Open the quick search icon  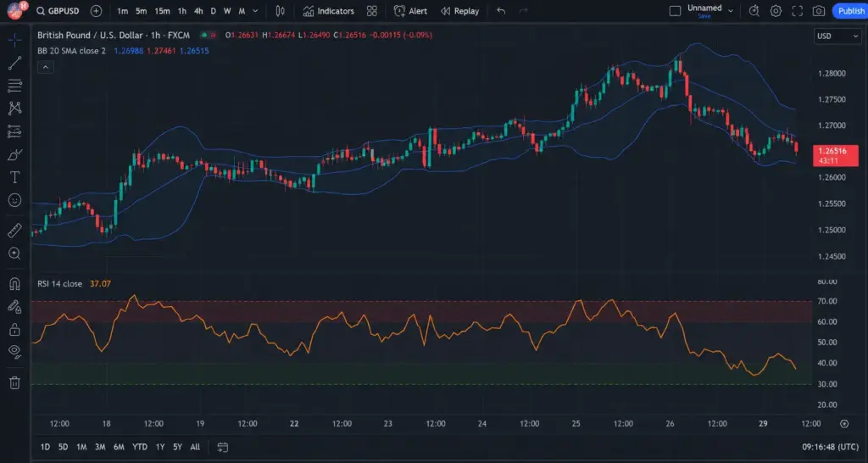coord(754,11)
